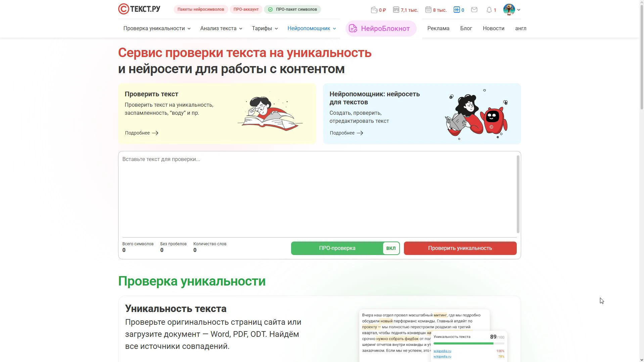Screen dimensions: 644x362
Task: Click the 89/100 uniqueness score in preview
Action: click(497, 337)
